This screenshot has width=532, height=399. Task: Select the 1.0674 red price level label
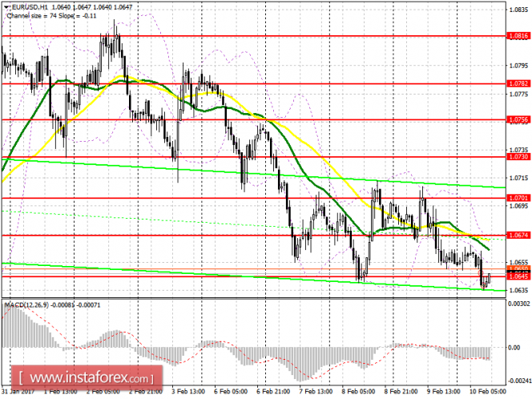[x=518, y=235]
